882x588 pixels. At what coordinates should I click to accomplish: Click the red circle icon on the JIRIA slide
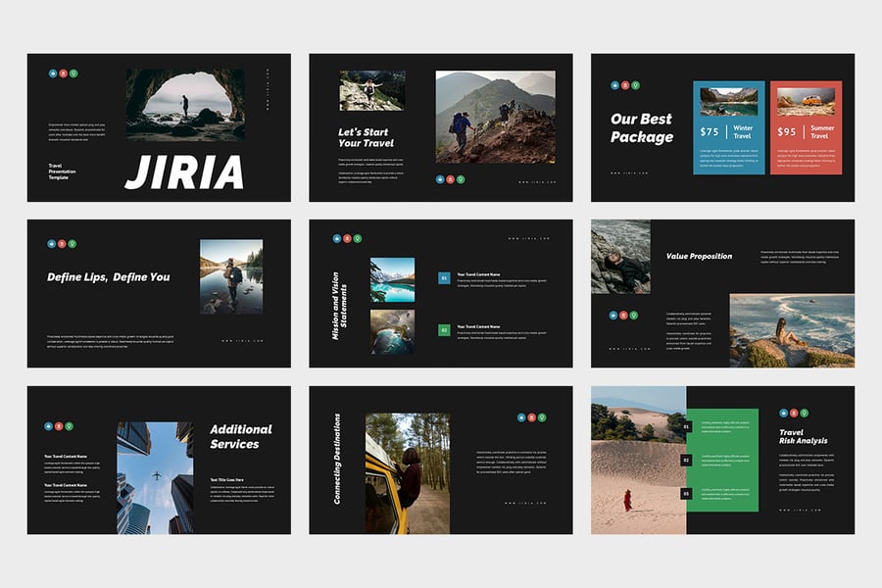click(x=63, y=73)
